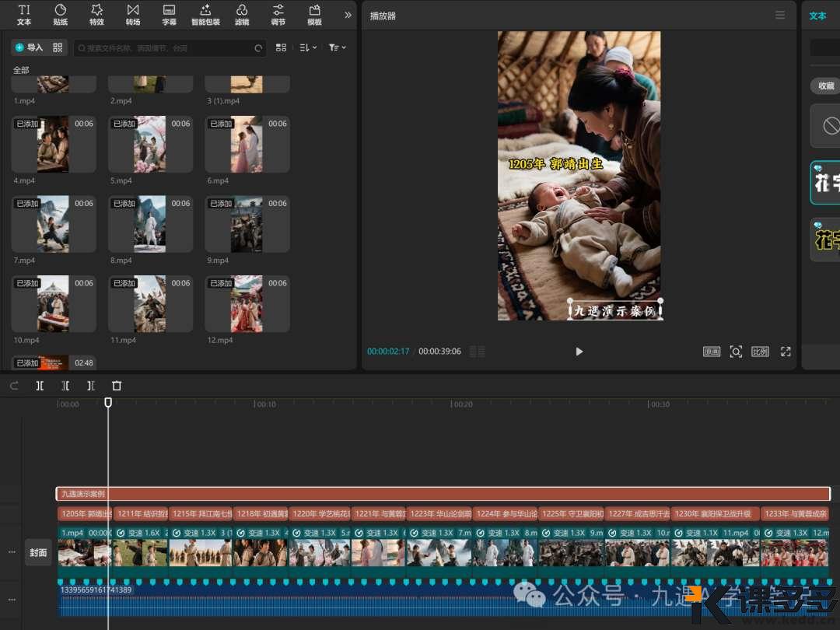Select the no-style circle-slash text preset

pyautogui.click(x=831, y=125)
